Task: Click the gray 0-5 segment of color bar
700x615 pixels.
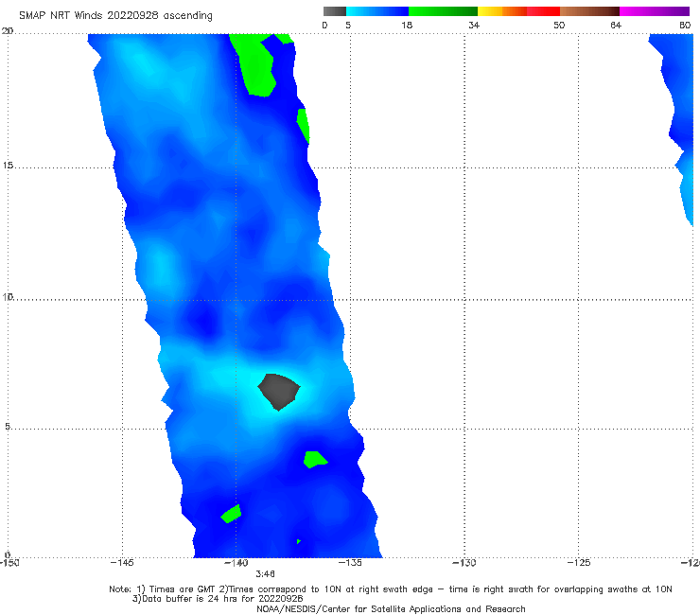Action: point(335,11)
